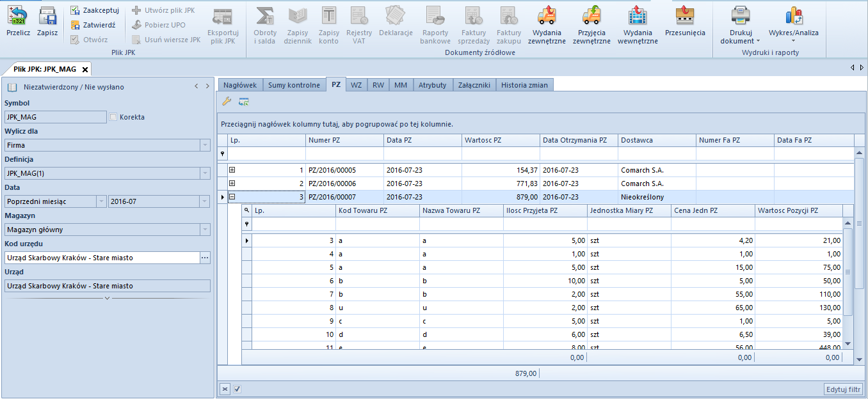Switch to the Sumy kontrolne tab
The image size is (868, 399).
tap(294, 85)
